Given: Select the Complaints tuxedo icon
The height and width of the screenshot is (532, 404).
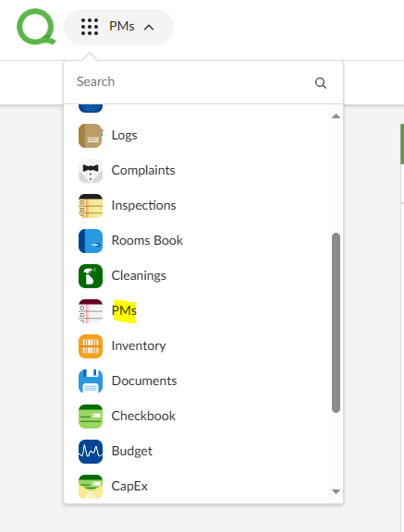Looking at the screenshot, I should tap(91, 171).
